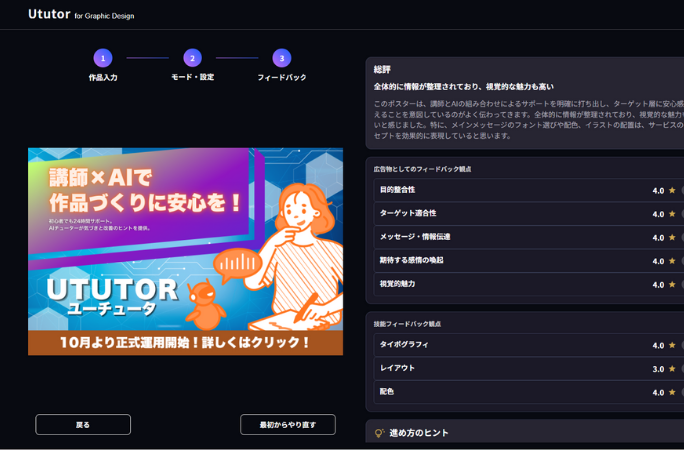Click the star icon in the 配色 row

point(672,392)
